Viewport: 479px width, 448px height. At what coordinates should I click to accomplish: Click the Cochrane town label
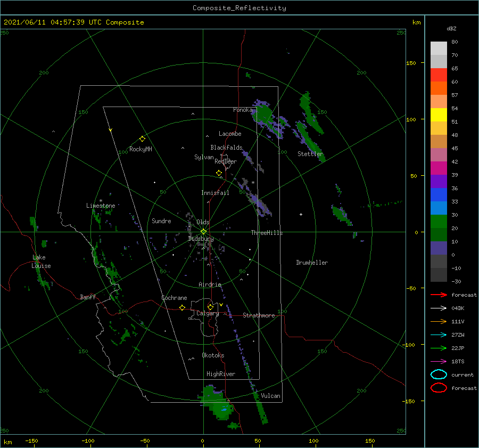point(174,298)
